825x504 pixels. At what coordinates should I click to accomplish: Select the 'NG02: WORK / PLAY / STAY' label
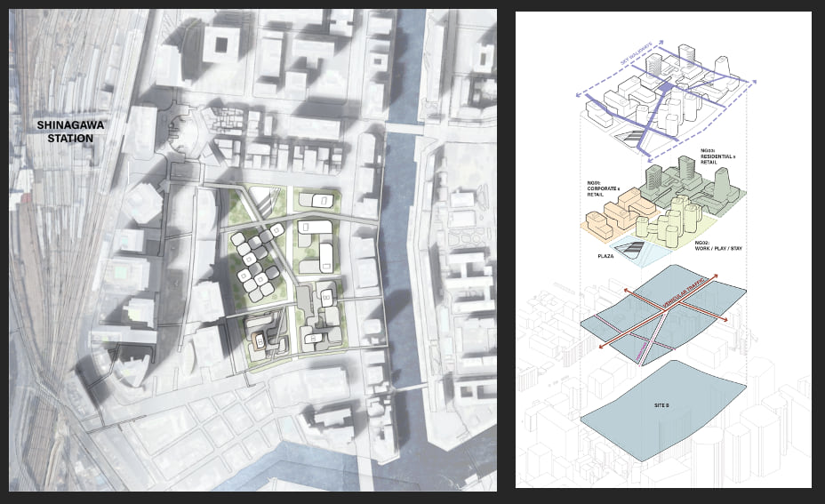[718, 245]
